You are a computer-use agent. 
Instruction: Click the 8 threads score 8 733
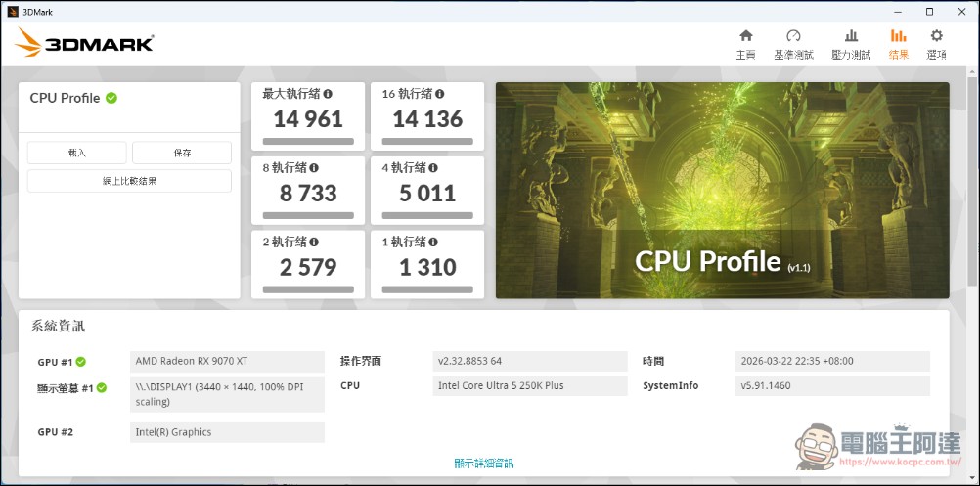308,193
